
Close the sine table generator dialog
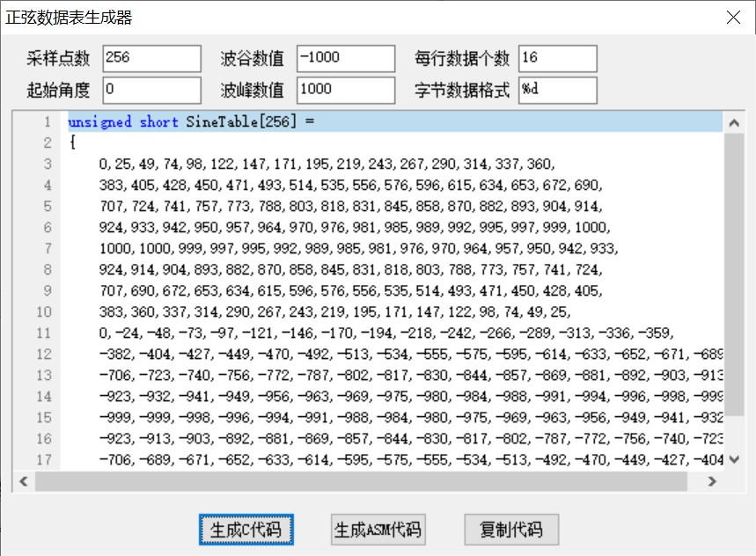pyautogui.click(x=733, y=17)
